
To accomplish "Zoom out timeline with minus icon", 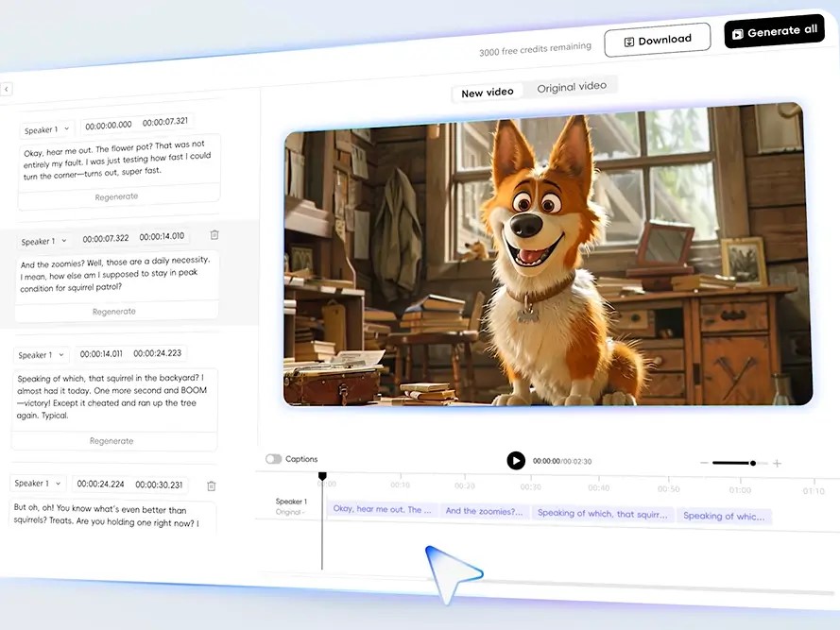I will pos(704,463).
